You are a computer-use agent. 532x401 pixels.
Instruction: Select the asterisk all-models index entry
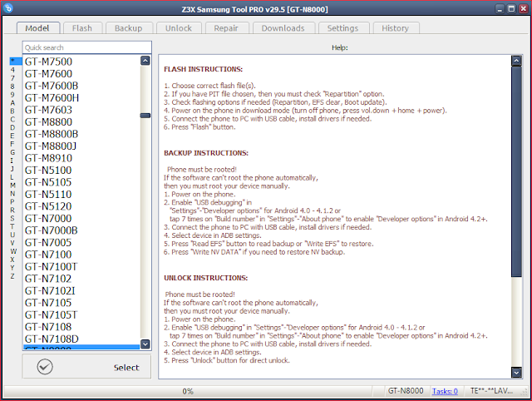click(16, 61)
